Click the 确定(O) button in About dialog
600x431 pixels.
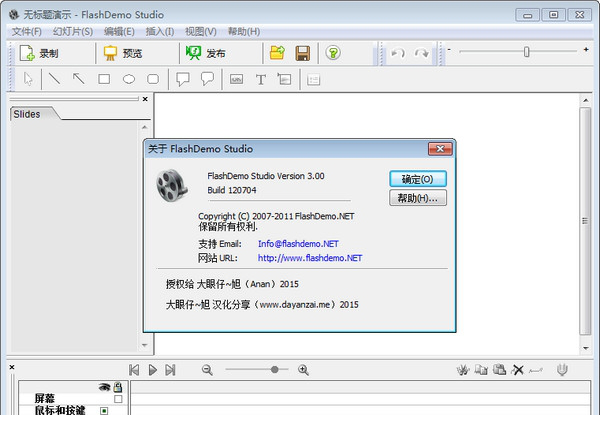coord(417,179)
